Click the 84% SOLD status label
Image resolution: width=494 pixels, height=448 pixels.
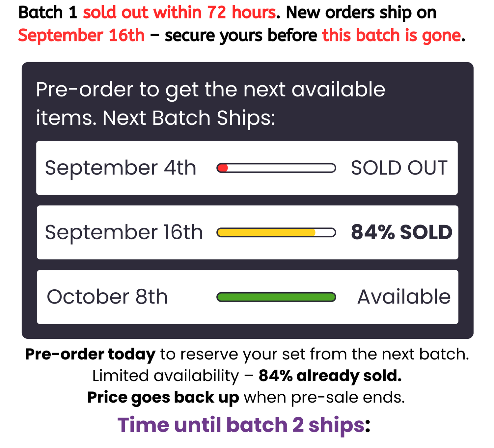click(x=401, y=232)
